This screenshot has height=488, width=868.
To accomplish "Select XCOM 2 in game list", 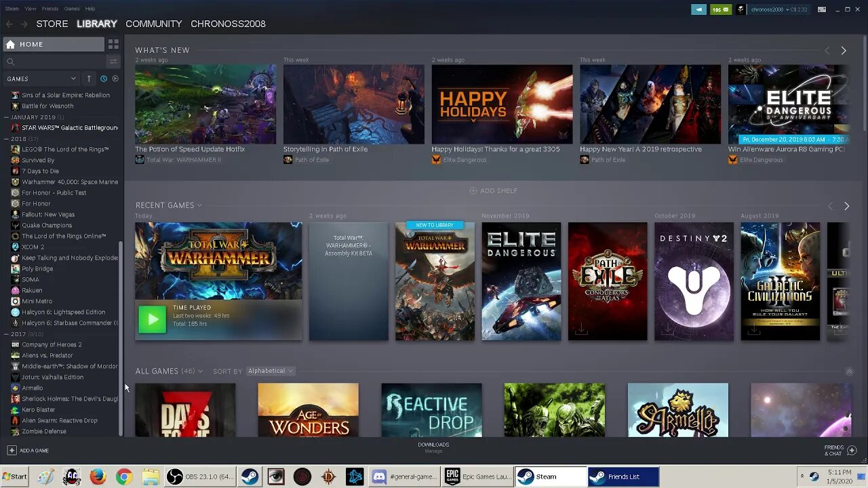I will (x=33, y=247).
